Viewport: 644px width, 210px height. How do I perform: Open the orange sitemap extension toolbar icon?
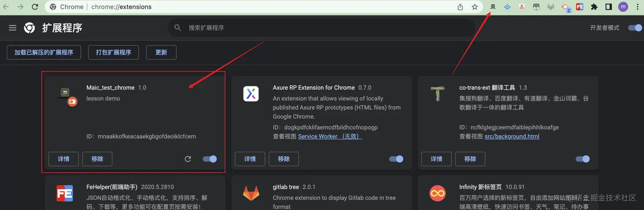point(521,7)
